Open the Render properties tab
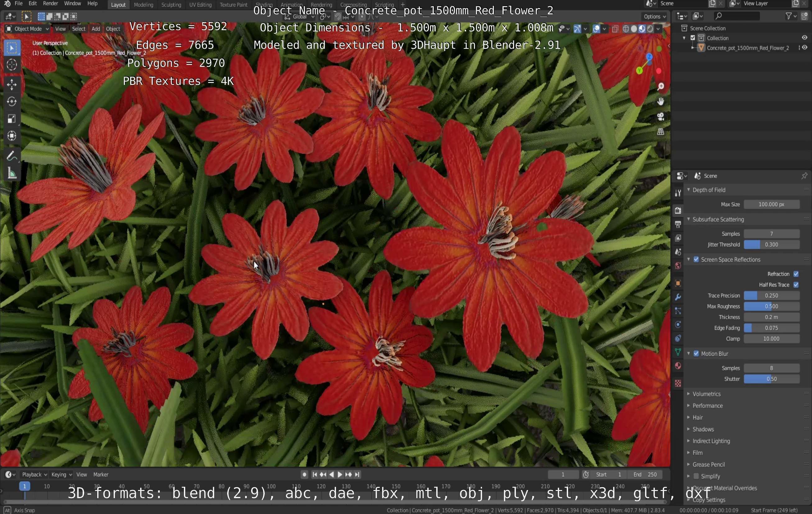812x514 pixels. coord(678,210)
